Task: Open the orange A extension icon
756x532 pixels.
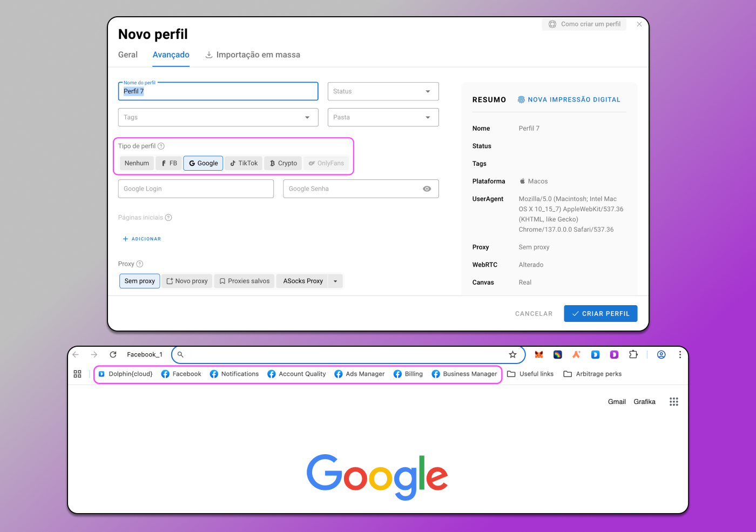Action: 576,355
